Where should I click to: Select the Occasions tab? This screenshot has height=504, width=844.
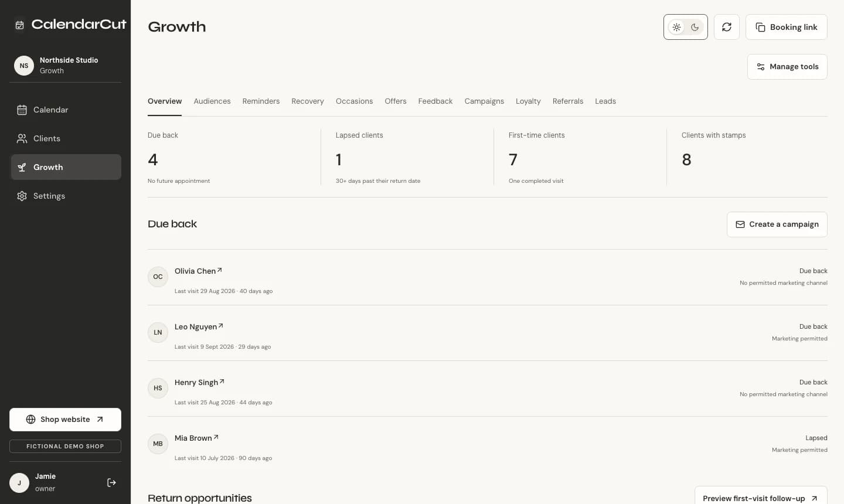[355, 101]
